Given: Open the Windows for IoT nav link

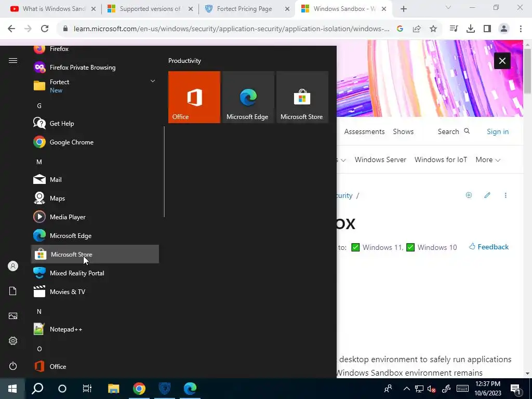Looking at the screenshot, I should [x=441, y=160].
